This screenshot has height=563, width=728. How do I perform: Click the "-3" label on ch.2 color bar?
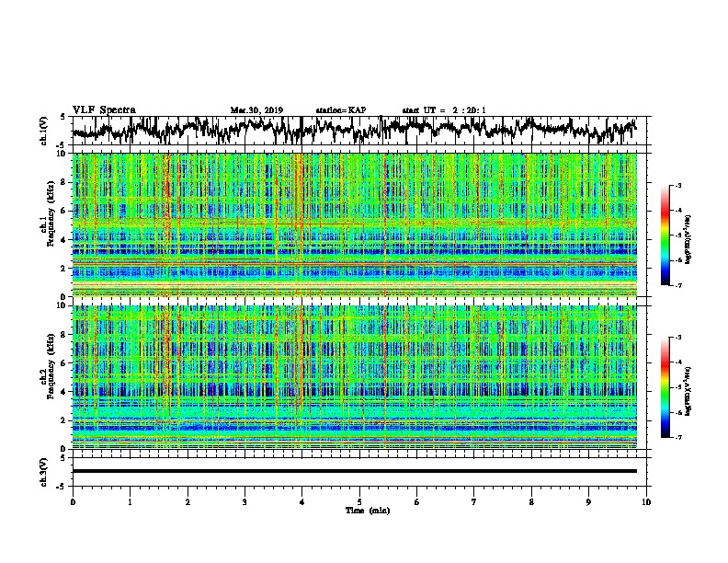coord(678,338)
